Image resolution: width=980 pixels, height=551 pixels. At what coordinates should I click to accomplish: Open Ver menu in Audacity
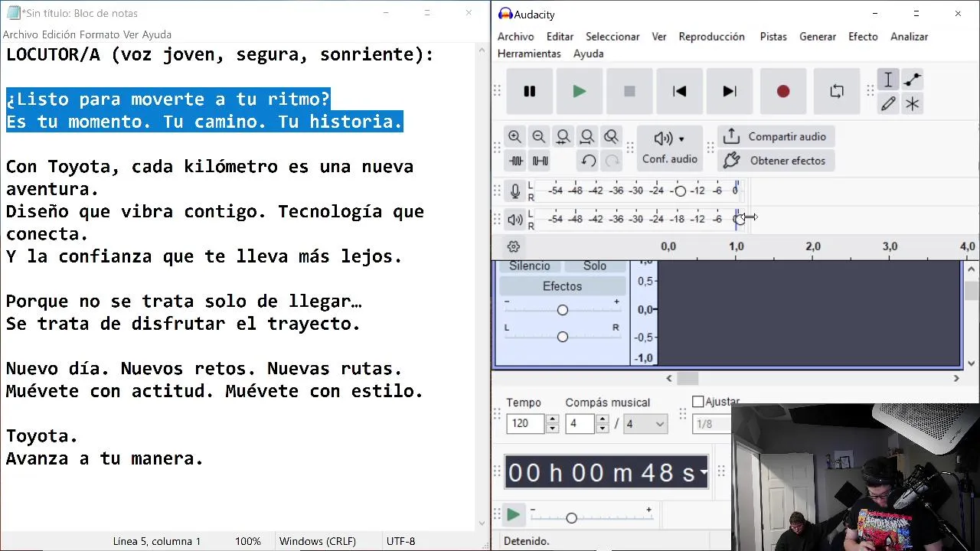[x=659, y=37]
